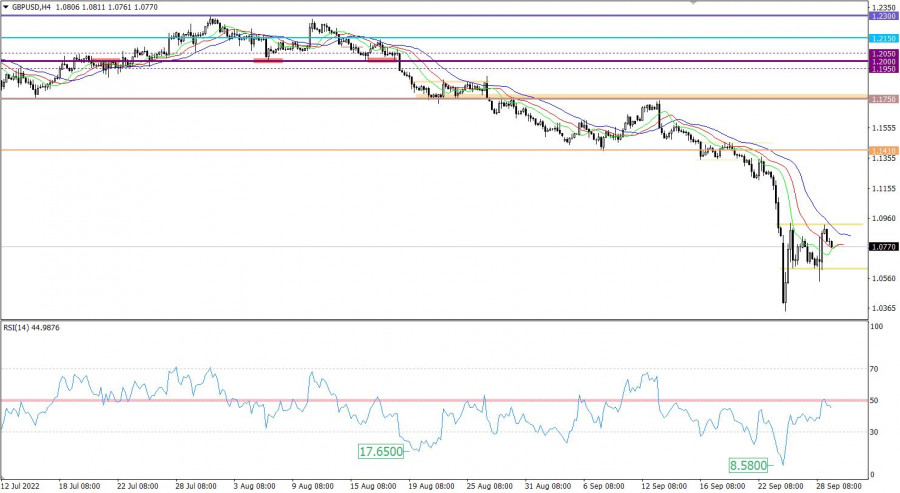Viewport: 900px width, 493px height.
Task: Select the cyan 1.2150 price level label
Action: click(x=883, y=38)
